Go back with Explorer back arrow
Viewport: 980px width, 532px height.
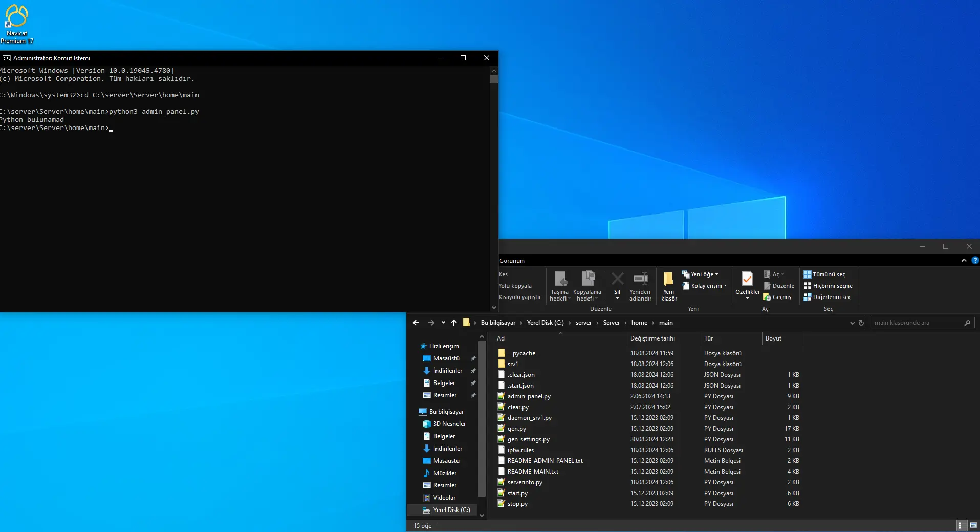pyautogui.click(x=416, y=323)
